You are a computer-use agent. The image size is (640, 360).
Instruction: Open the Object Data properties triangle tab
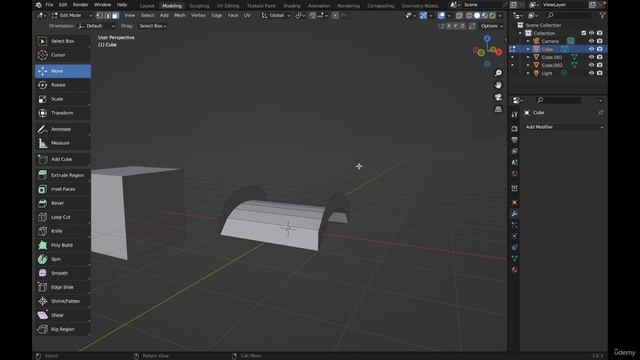(x=514, y=258)
